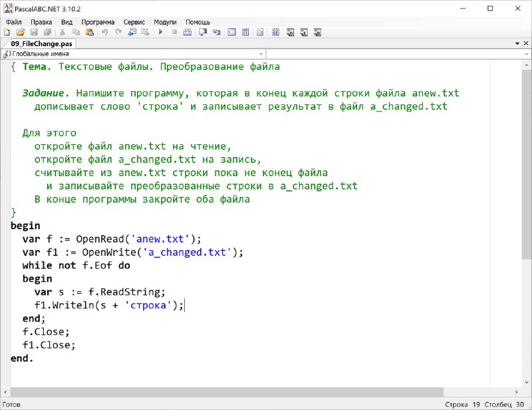This screenshot has width=532, height=410.
Task: Click the horizontal scrollbar right arrow
Action: tap(517, 392)
